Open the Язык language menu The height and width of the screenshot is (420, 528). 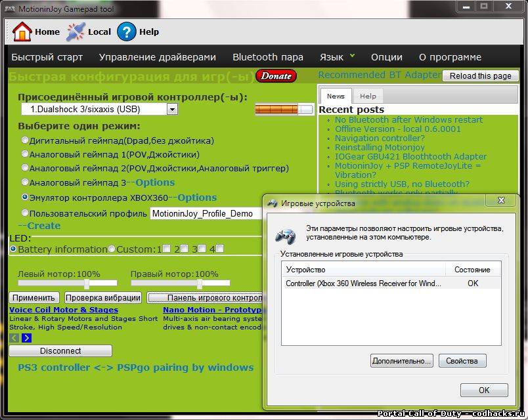click(337, 57)
